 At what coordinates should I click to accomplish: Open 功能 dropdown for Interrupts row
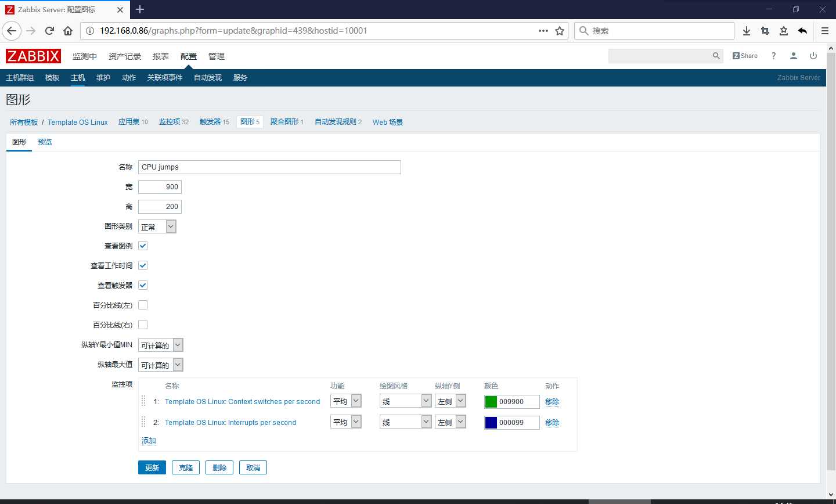[x=346, y=422]
